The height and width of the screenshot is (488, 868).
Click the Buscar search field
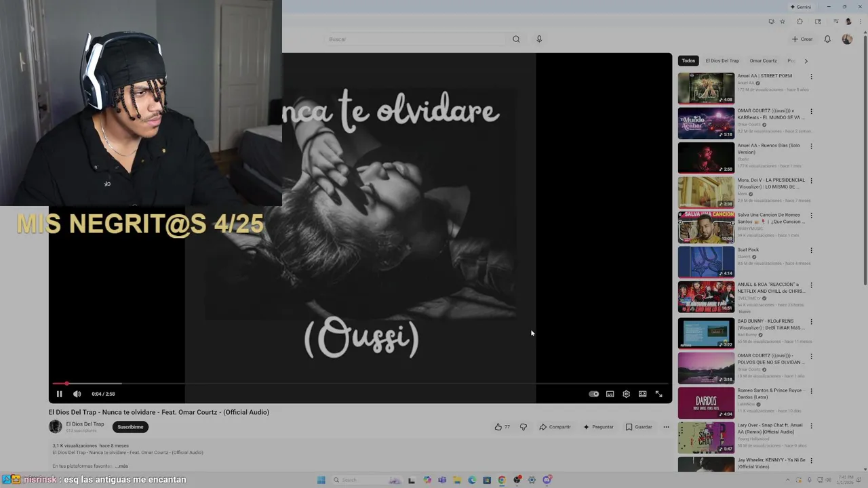tap(414, 39)
